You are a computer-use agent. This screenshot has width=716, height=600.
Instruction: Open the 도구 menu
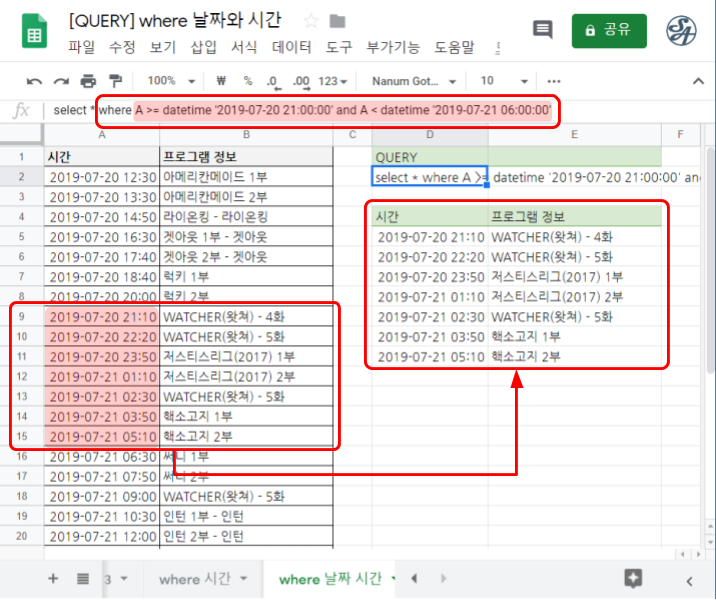339,47
